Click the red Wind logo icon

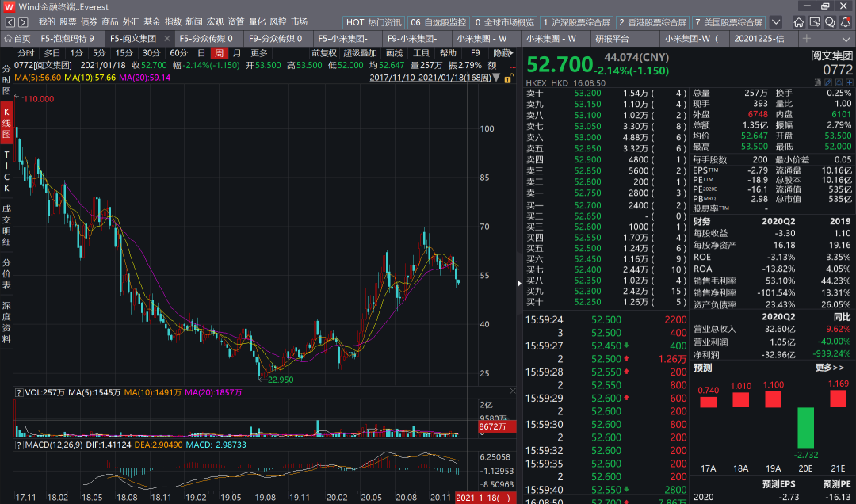pyautogui.click(x=8, y=6)
